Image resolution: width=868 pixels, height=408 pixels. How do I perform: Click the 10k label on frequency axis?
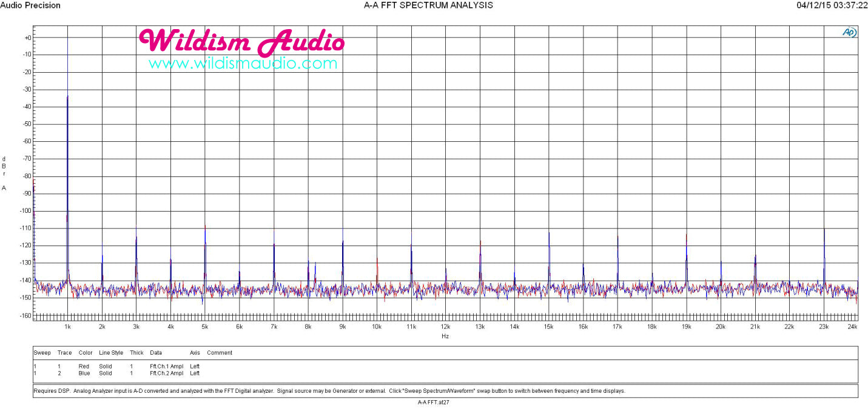click(377, 327)
